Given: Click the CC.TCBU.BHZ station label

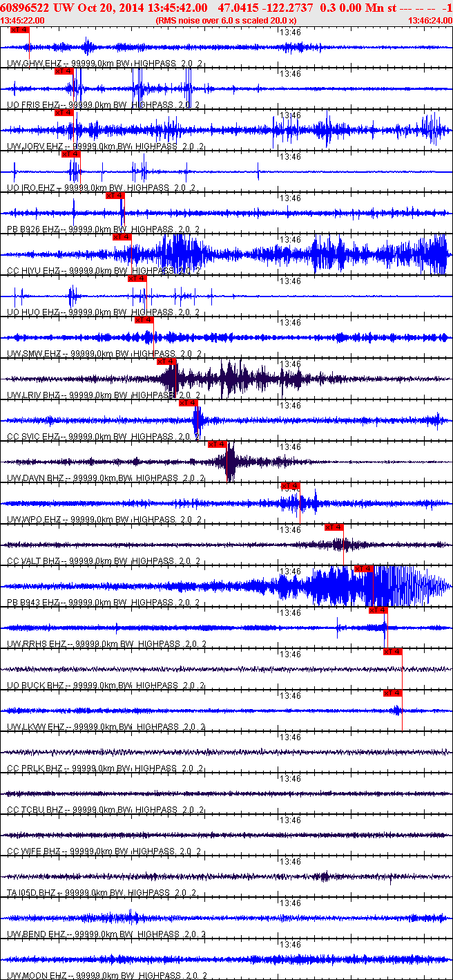Looking at the screenshot, I should click(35, 810).
